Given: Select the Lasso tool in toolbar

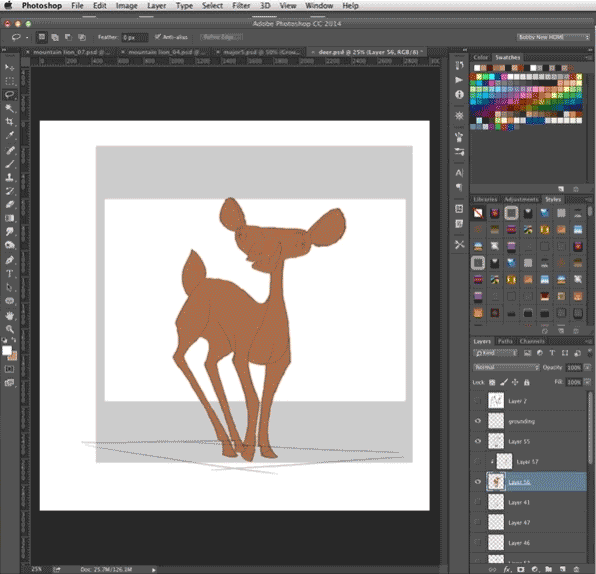Looking at the screenshot, I should pos(10,95).
